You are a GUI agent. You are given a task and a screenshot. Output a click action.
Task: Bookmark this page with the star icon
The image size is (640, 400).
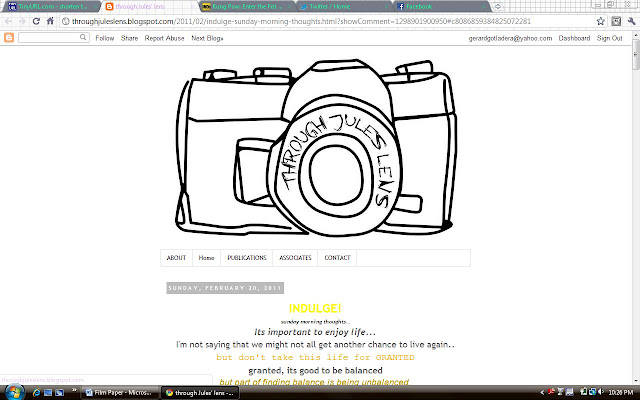[600, 21]
